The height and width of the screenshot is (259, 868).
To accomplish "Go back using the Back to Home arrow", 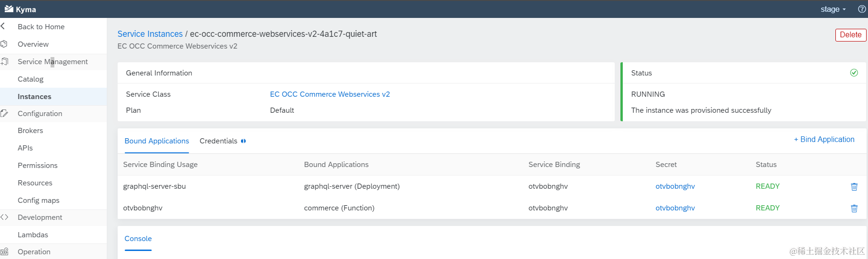I will pos(3,27).
